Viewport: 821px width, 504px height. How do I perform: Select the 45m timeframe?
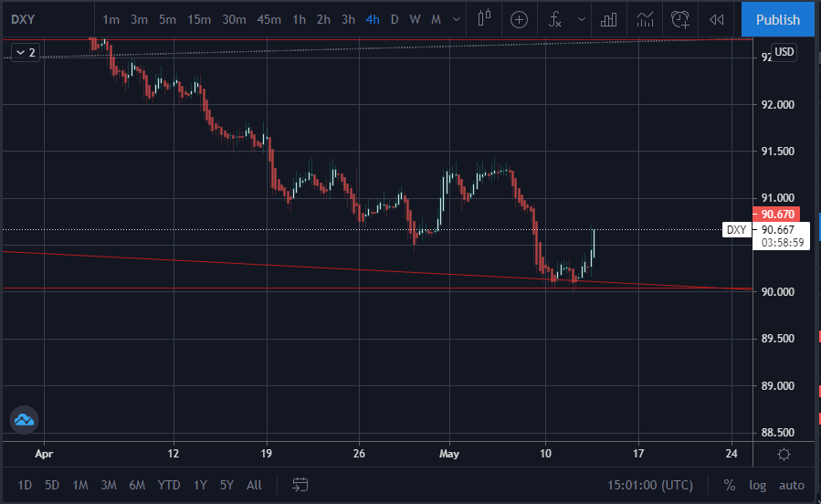[269, 20]
